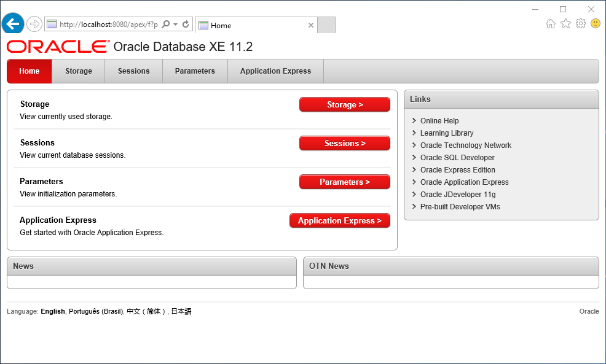Click the Application Express section heading
The width and height of the screenshot is (606, 364).
coord(58,220)
